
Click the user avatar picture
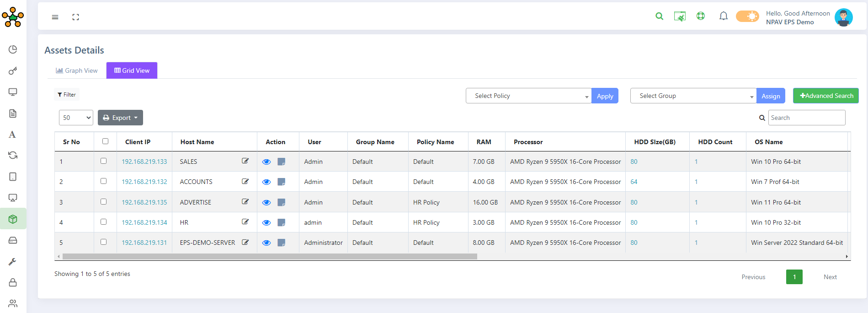(843, 17)
